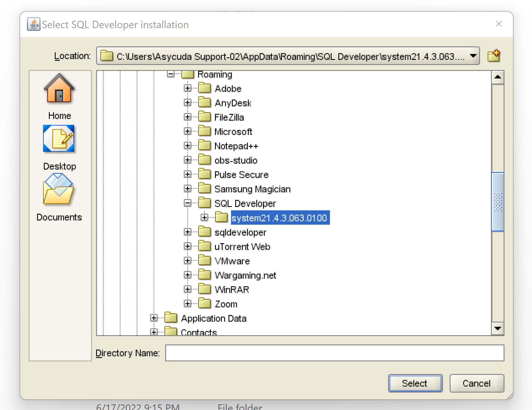Image resolution: width=532 pixels, height=410 pixels.
Task: Create a new folder with toolbar icon
Action: pyautogui.click(x=494, y=56)
